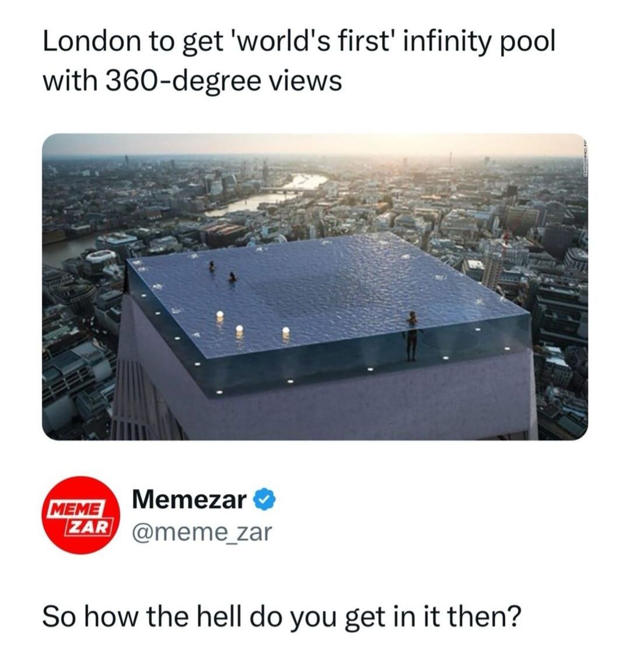630x672 pixels.
Task: Click the leftmost glowing orb in the pool
Action: click(220, 316)
